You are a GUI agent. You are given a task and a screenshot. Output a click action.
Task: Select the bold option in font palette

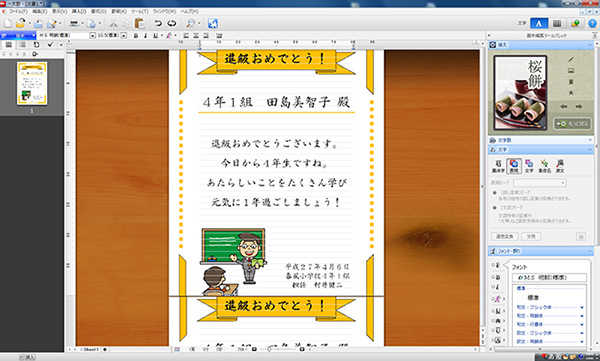pos(498,276)
